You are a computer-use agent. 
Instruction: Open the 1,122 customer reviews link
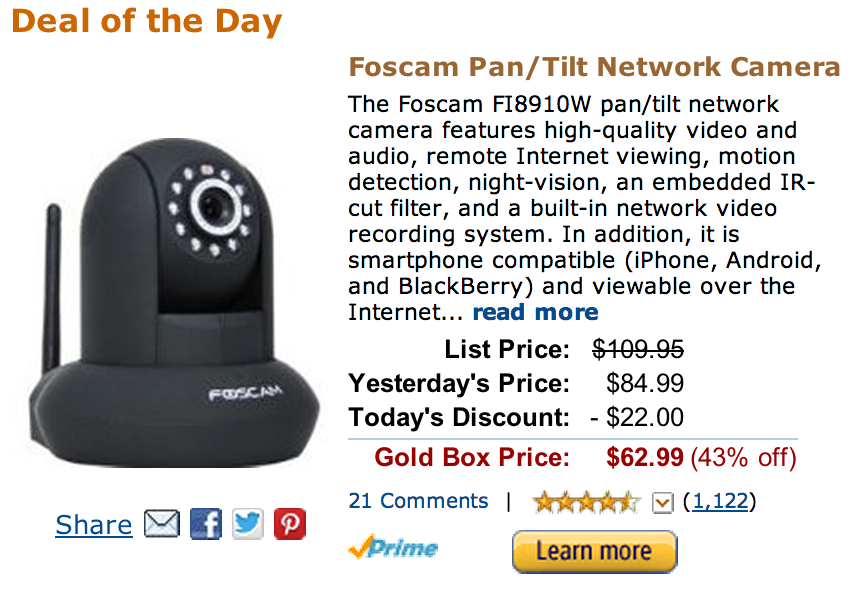[720, 501]
